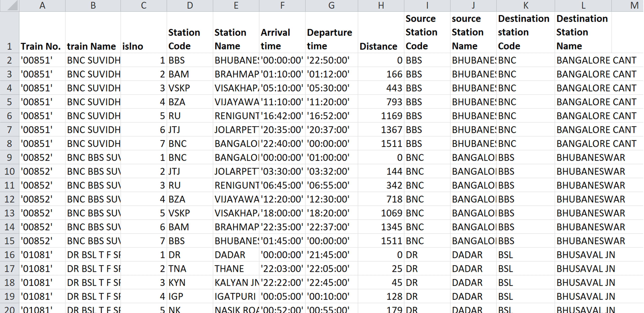Image resolution: width=644 pixels, height=313 pixels.
Task: Click the 'Departure time' header cell
Action: [330, 39]
